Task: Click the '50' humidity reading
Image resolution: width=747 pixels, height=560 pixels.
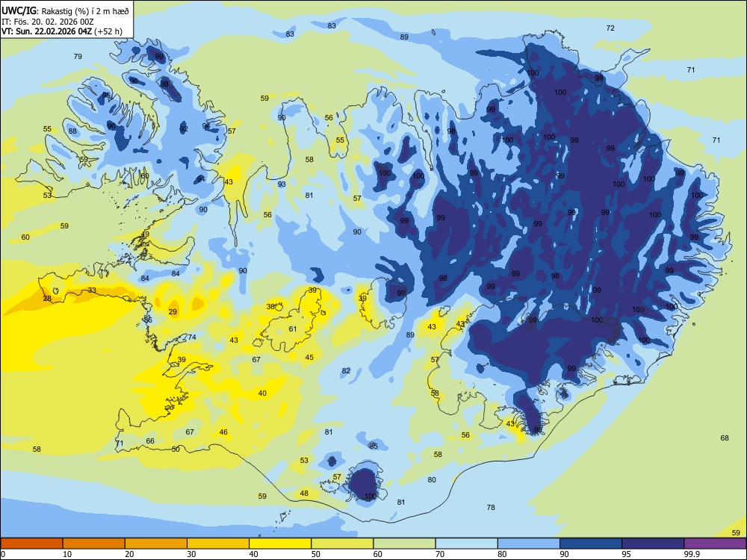Action: tap(176, 449)
